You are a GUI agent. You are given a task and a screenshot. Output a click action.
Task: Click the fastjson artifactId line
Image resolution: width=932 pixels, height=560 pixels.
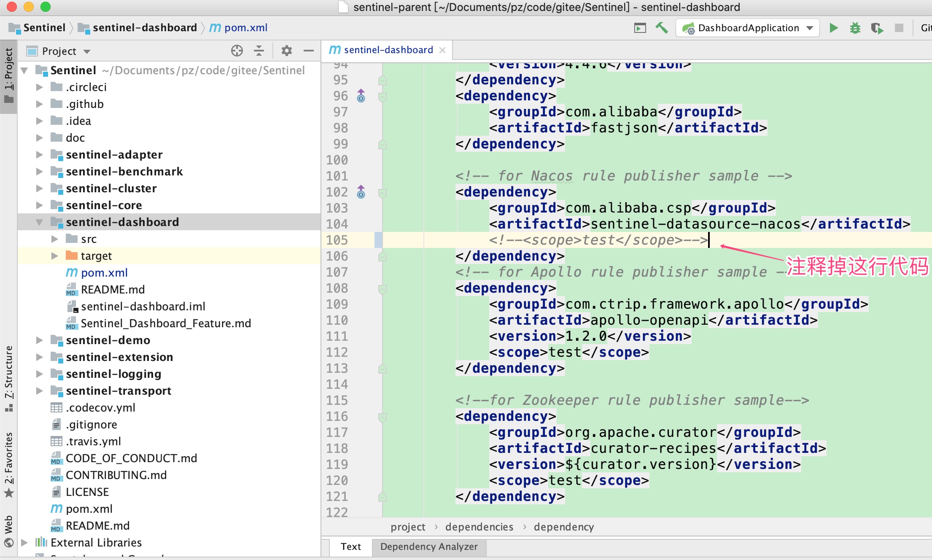point(628,128)
